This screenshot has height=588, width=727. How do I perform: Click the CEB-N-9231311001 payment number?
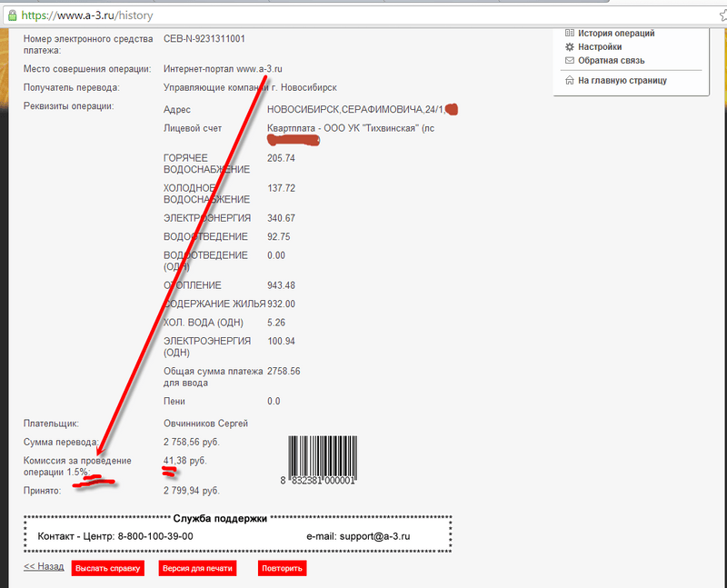click(x=204, y=38)
